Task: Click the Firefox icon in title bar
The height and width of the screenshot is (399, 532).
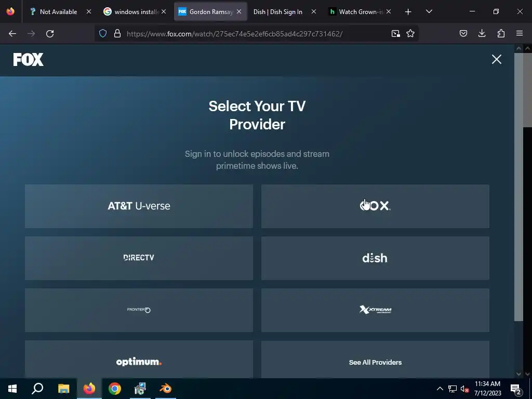Action: click(10, 11)
